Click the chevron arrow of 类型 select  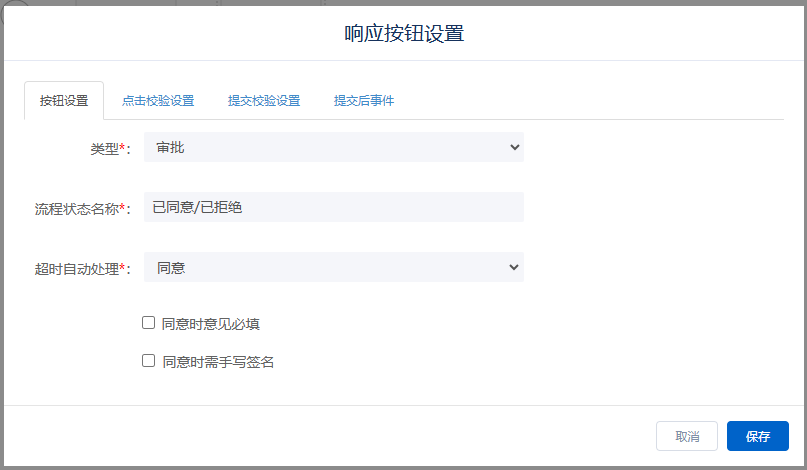coord(514,148)
